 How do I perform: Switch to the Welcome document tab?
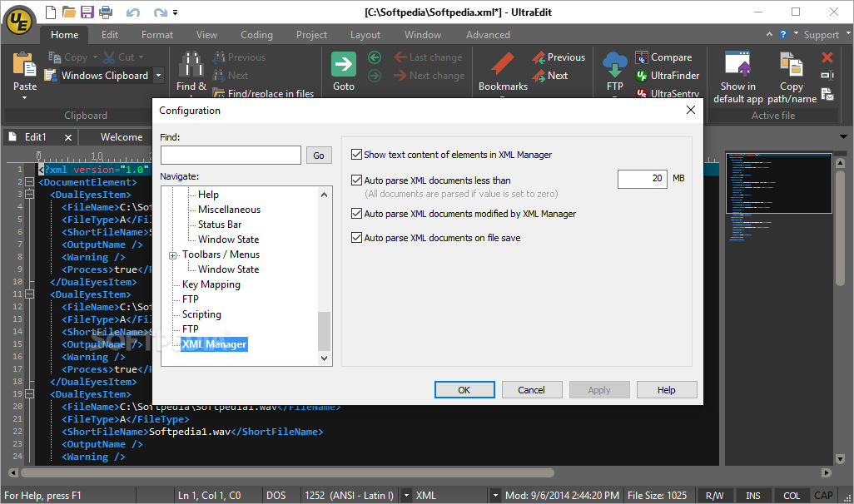122,137
